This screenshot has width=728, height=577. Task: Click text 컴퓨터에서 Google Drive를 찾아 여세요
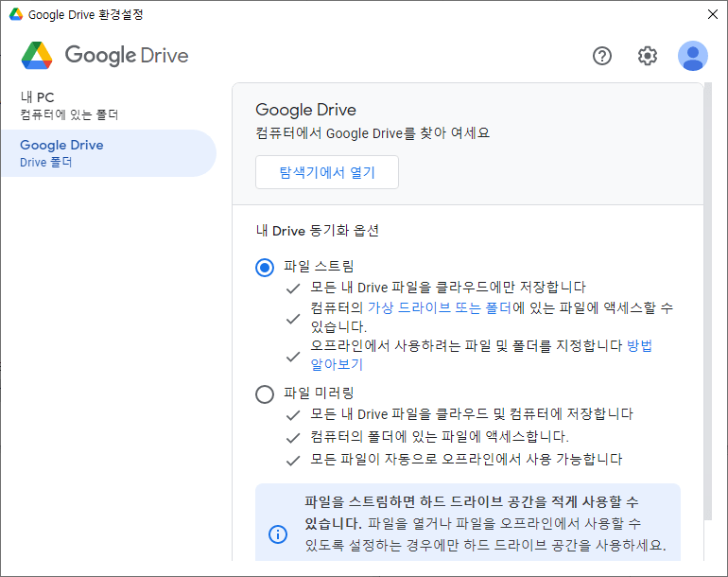tap(373, 133)
